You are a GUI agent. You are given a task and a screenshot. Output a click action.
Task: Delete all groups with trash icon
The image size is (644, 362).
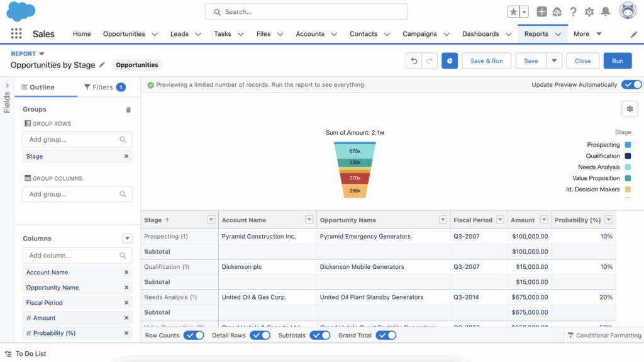(x=128, y=110)
